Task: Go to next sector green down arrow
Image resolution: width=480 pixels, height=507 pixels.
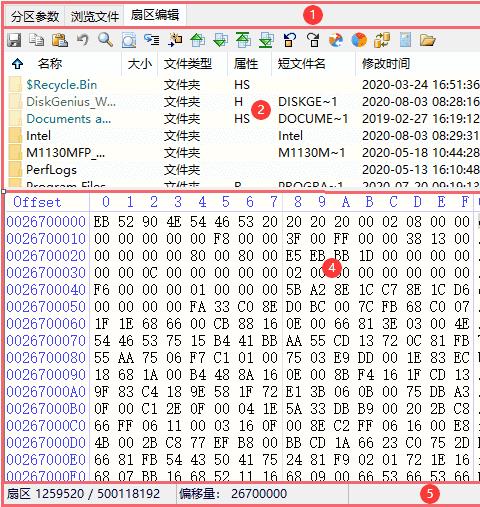Action: click(x=221, y=40)
